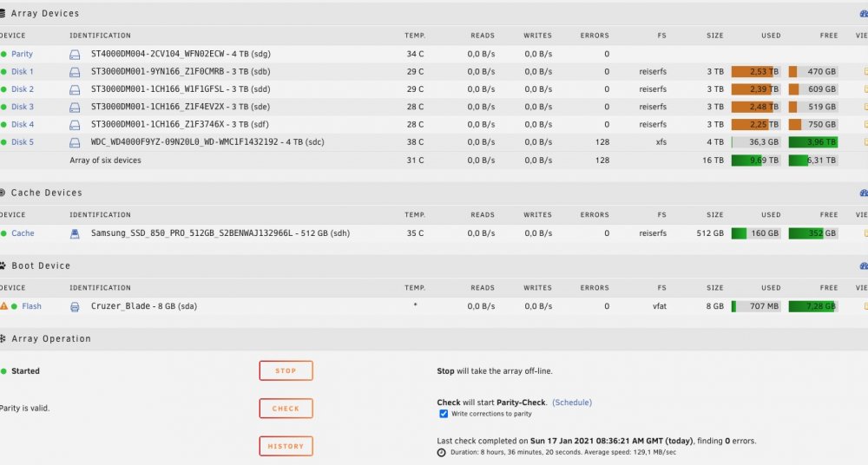Click Samsung_SSD_850_PRO identification text
868x465 pixels.
click(220, 233)
